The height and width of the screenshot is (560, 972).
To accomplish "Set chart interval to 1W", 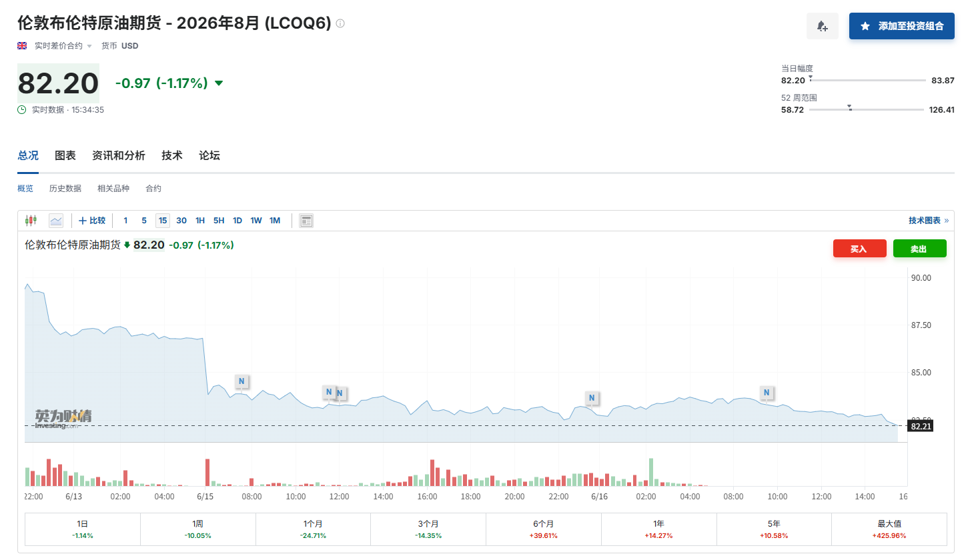I will pyautogui.click(x=256, y=221).
